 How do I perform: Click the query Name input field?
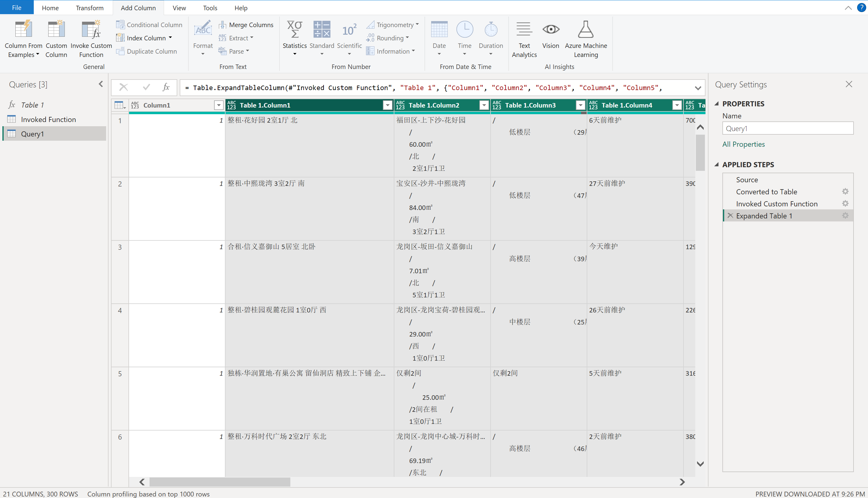click(x=787, y=129)
